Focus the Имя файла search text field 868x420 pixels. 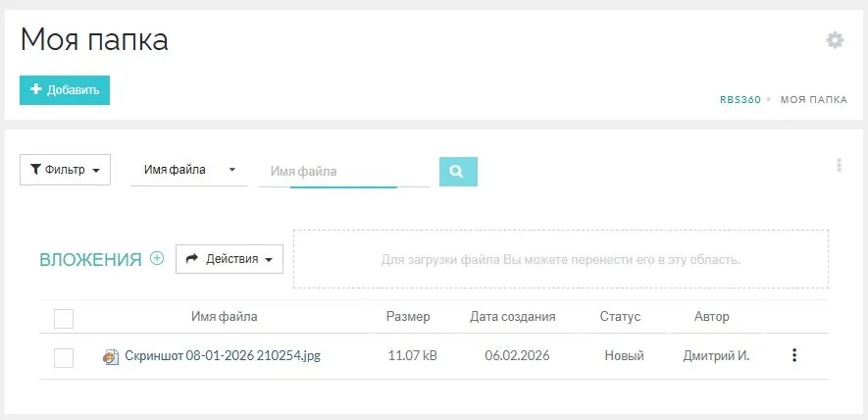(343, 171)
